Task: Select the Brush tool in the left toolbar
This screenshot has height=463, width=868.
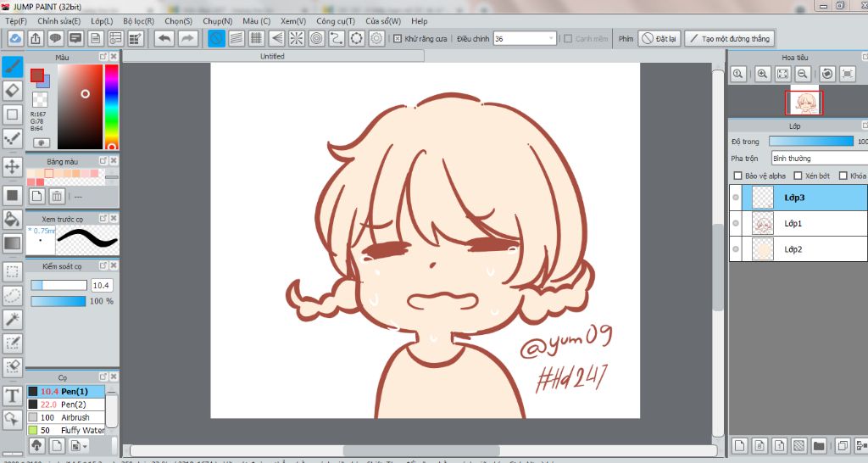Action: point(12,67)
